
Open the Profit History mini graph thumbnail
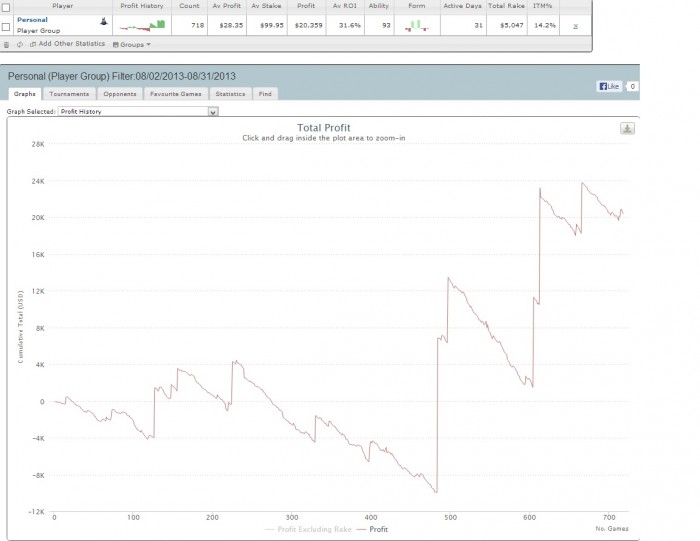pos(142,25)
